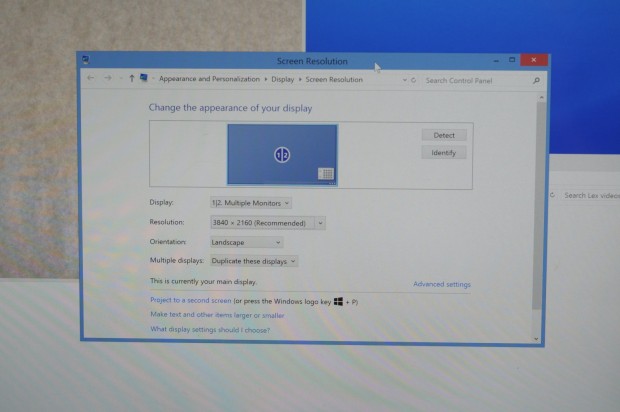Click the Screen Resolution window title icon

[x=85, y=60]
